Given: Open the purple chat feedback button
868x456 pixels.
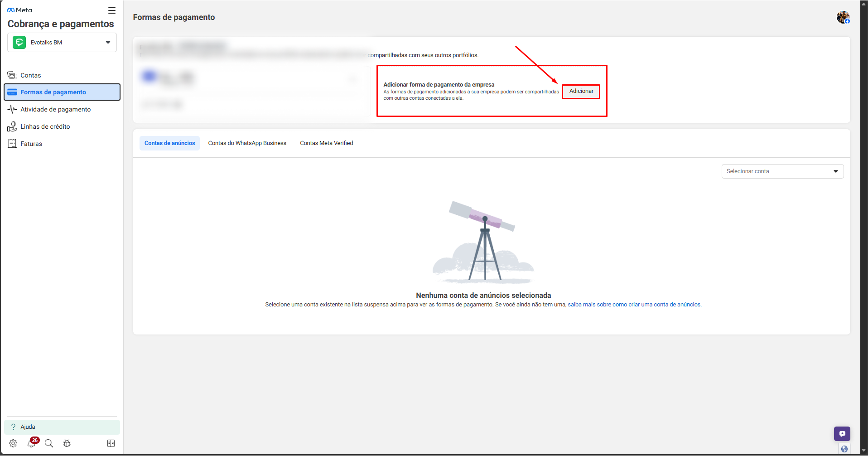Looking at the screenshot, I should tap(842, 434).
